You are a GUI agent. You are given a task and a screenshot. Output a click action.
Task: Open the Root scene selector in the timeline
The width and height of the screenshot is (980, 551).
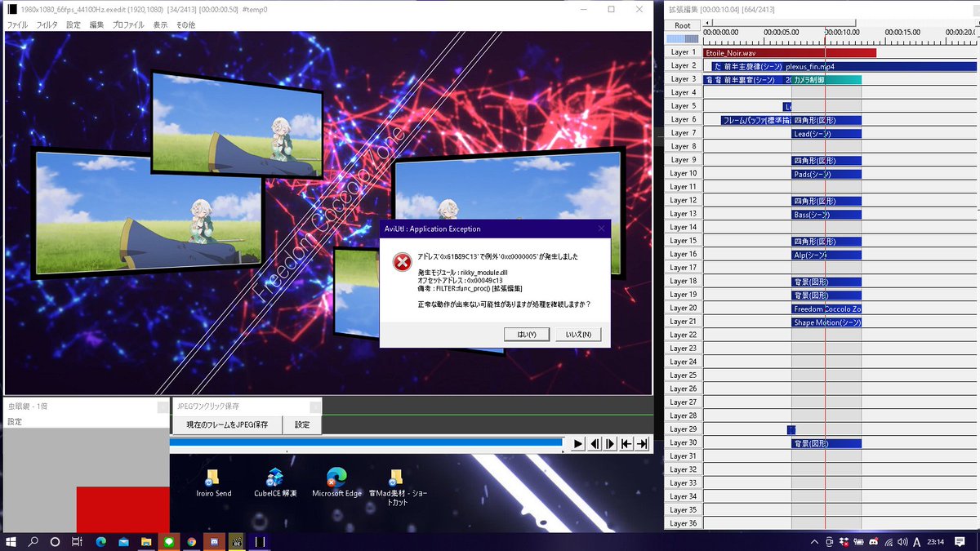pos(683,25)
